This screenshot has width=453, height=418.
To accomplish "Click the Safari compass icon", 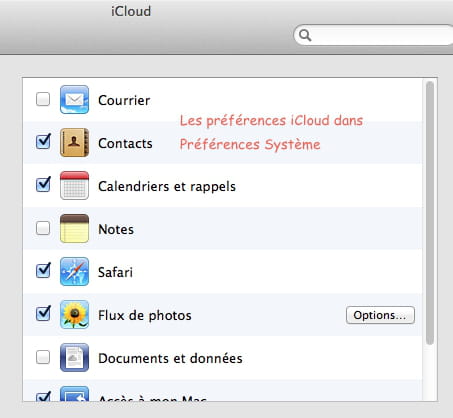I will coord(74,271).
